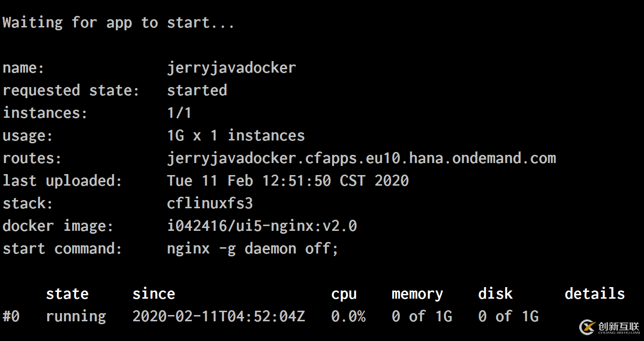Click the start command 'nginx -g daemon off;'
The height and width of the screenshot is (341, 644).
tap(253, 249)
